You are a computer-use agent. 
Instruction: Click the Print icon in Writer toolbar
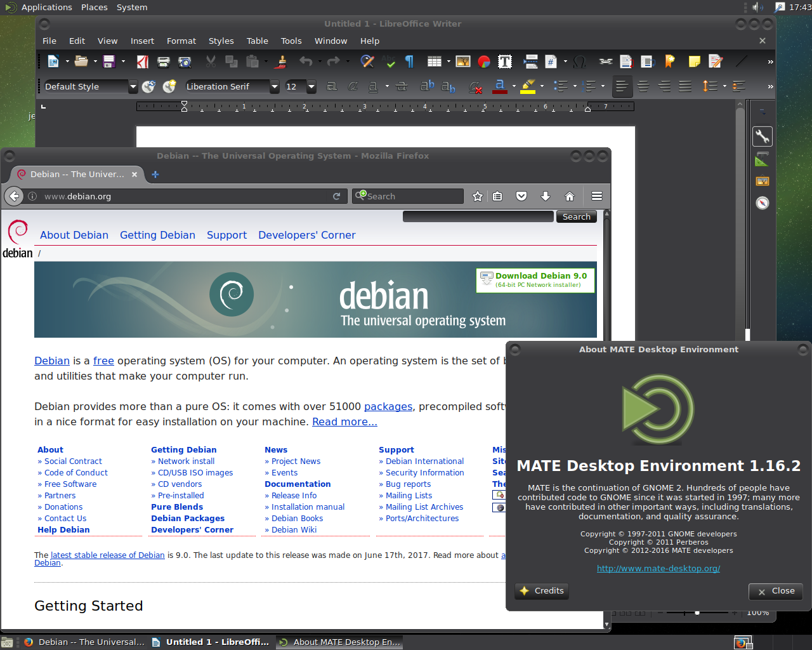(164, 62)
